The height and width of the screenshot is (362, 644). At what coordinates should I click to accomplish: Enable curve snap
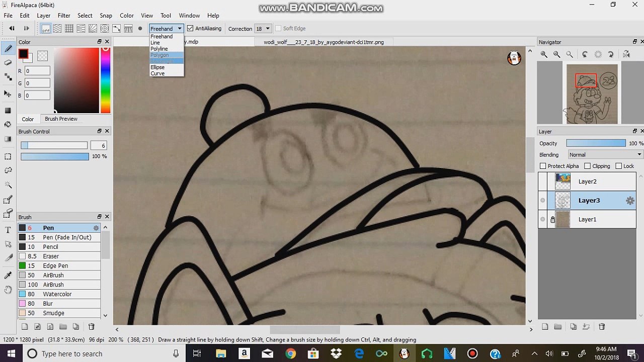[116, 29]
